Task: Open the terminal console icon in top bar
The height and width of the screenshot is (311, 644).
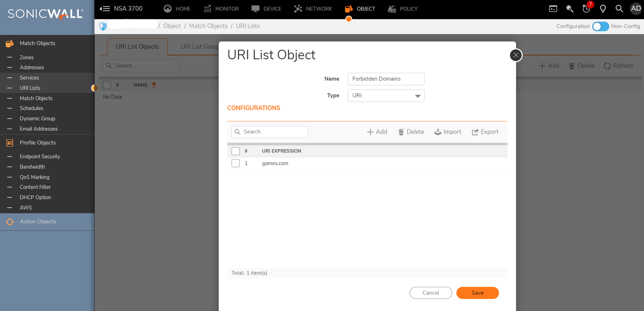Action: 553,9
